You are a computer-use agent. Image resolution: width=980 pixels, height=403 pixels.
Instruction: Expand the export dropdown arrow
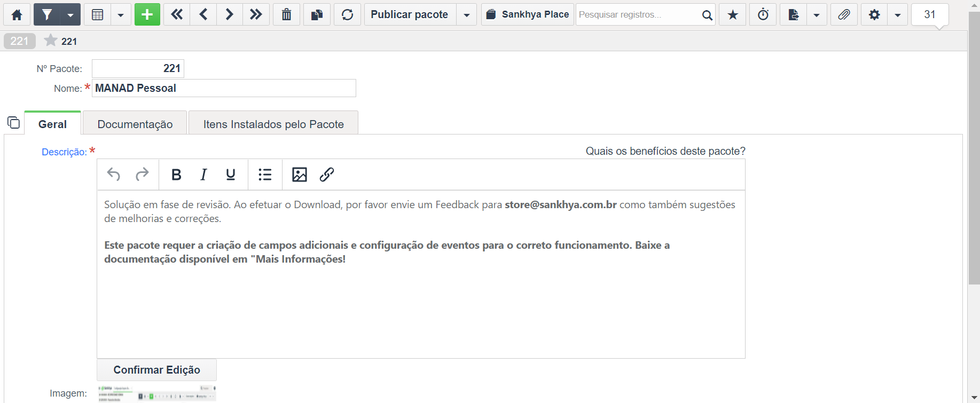pyautogui.click(x=817, y=14)
